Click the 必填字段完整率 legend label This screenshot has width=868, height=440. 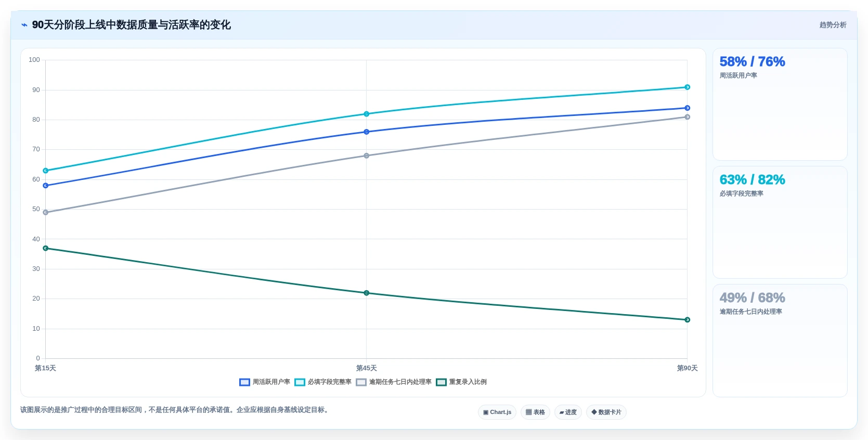[x=330, y=382]
